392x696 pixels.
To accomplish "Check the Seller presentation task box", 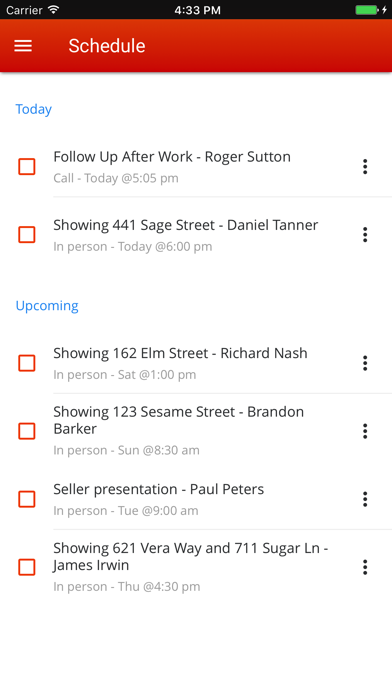I will 27,499.
